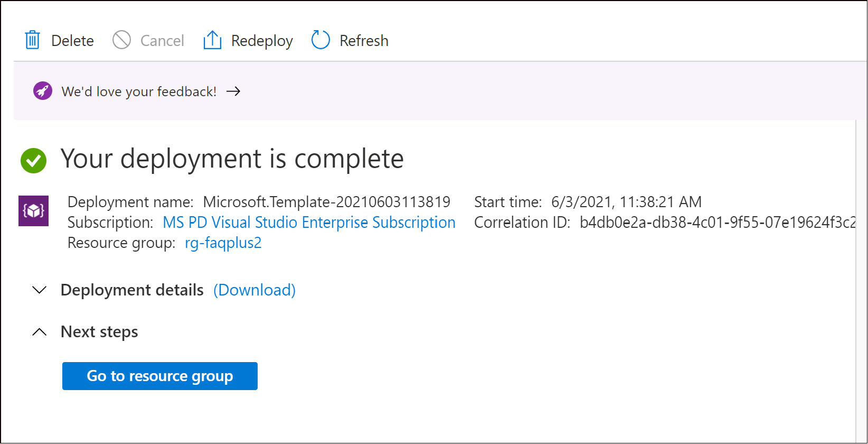
Task: Click the purple rocket feedback icon
Action: coord(43,91)
